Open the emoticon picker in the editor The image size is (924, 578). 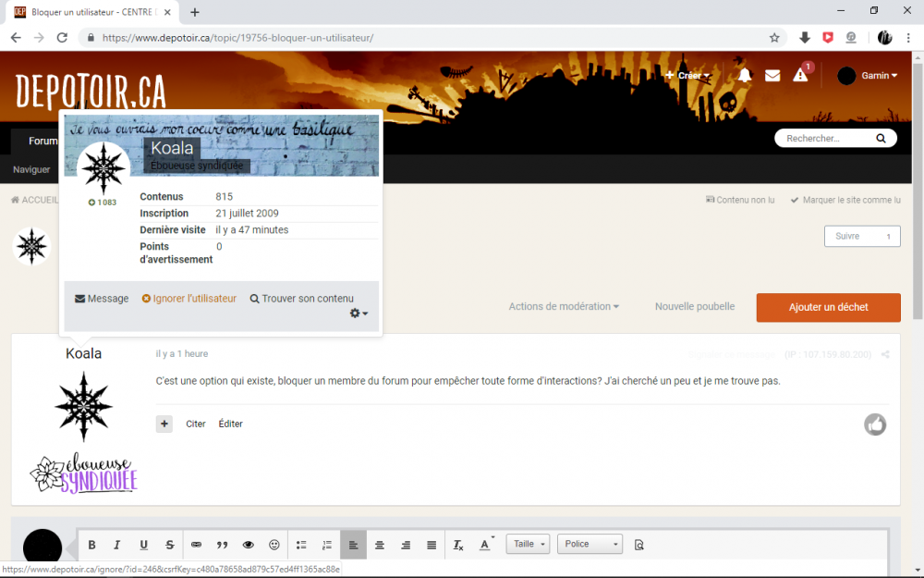click(274, 545)
